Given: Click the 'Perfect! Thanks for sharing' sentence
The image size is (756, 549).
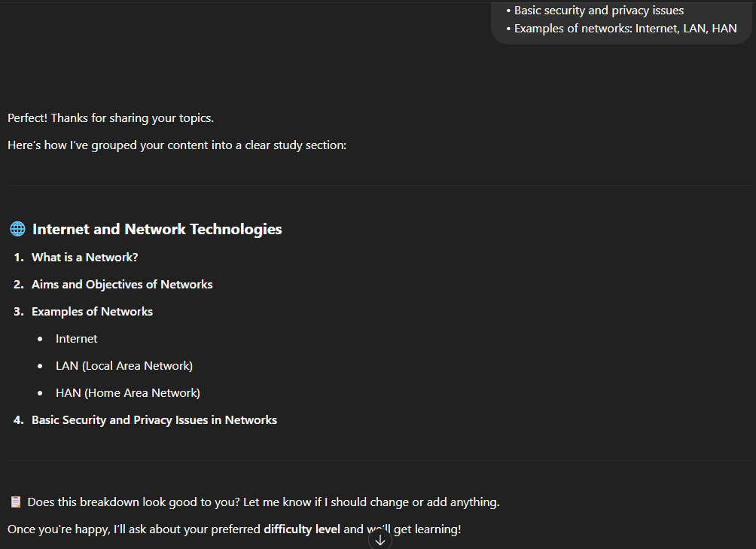Looking at the screenshot, I should pos(111,118).
